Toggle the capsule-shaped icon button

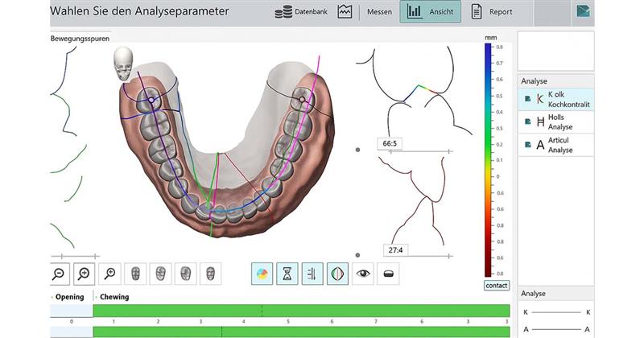click(x=388, y=274)
